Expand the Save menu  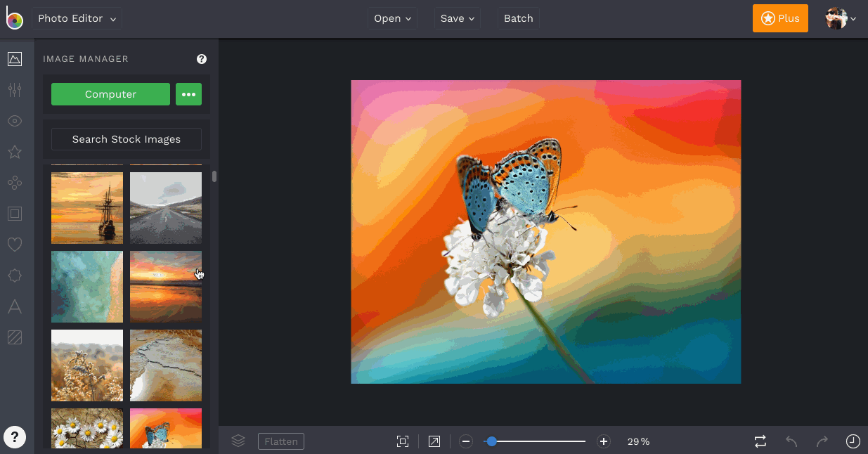(x=458, y=19)
